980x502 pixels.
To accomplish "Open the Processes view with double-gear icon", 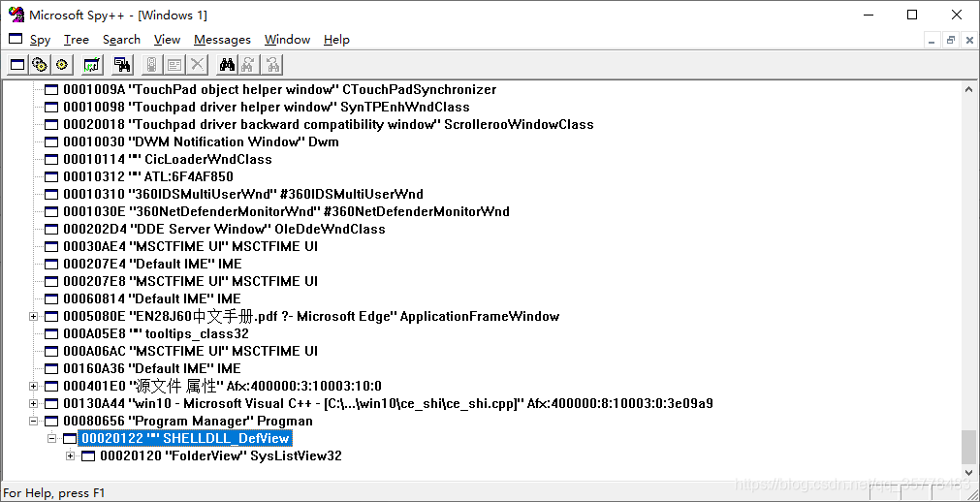I will (40, 64).
